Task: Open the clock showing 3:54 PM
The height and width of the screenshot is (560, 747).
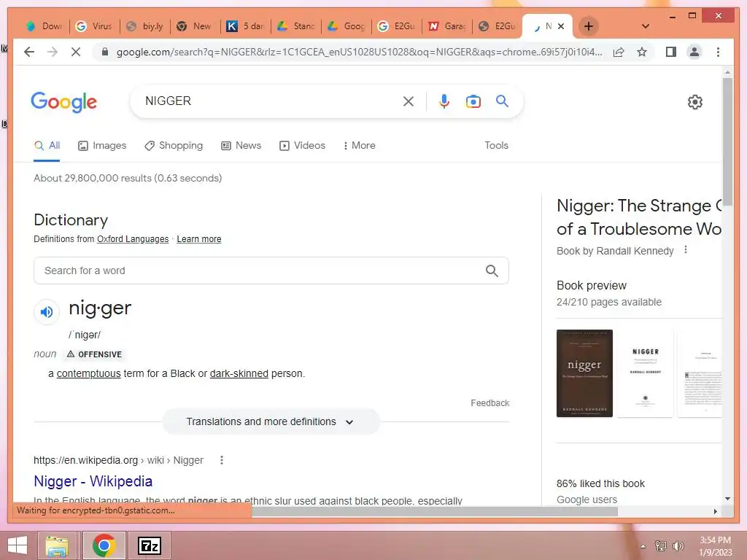Action: coord(715,545)
